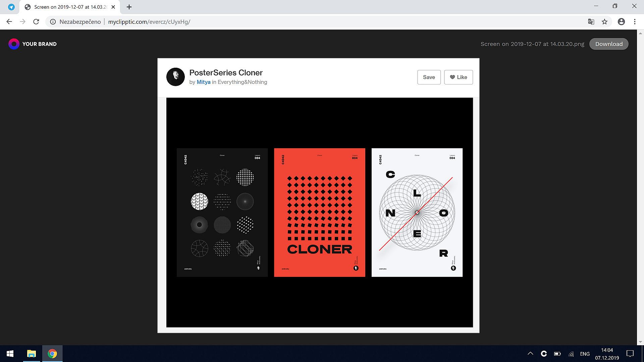This screenshot has height=362, width=644.
Task: Open File Explorer from the taskbar
Action: click(x=32, y=354)
